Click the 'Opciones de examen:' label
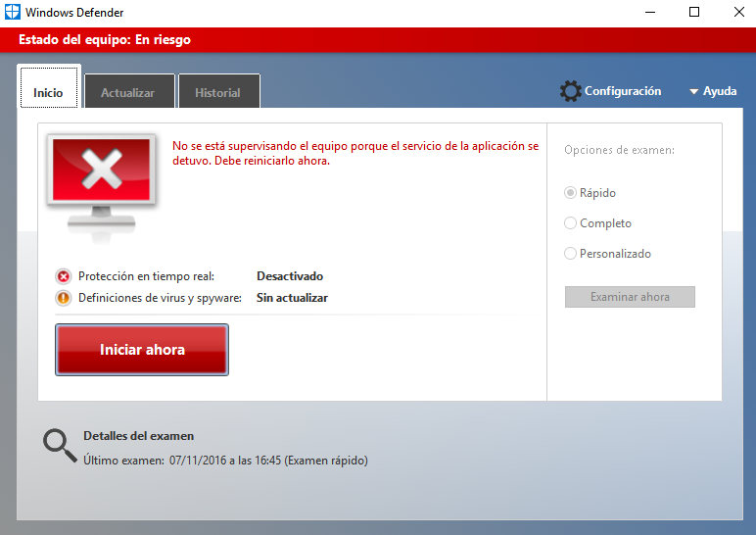 click(x=619, y=150)
